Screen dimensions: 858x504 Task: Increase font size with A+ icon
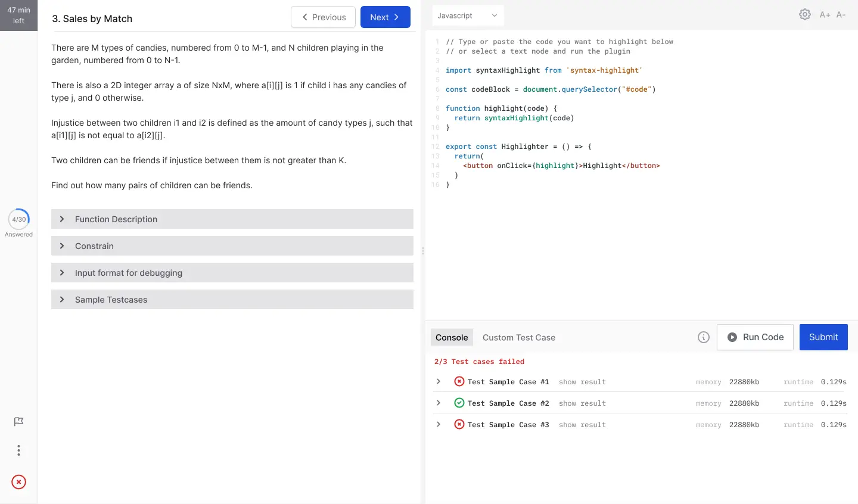[825, 15]
